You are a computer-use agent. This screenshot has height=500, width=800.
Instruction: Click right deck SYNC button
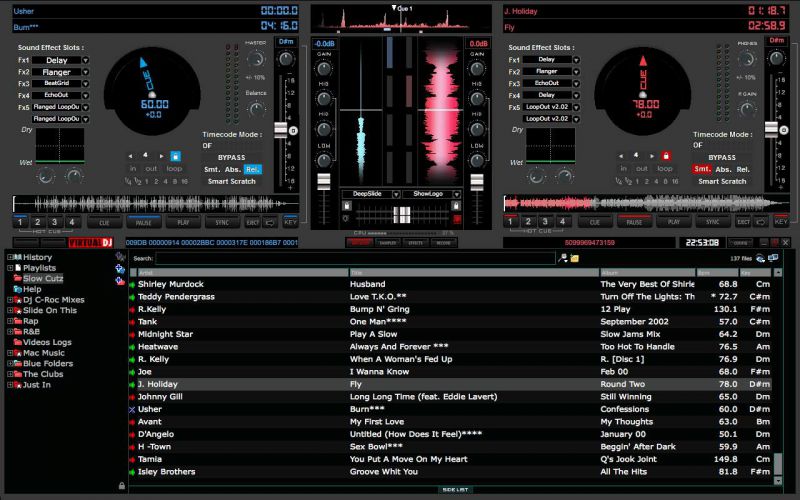713,222
